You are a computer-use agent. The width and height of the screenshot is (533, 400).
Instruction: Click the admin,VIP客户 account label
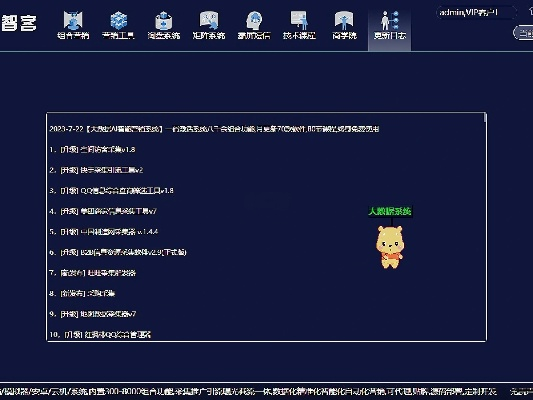[x=469, y=13]
